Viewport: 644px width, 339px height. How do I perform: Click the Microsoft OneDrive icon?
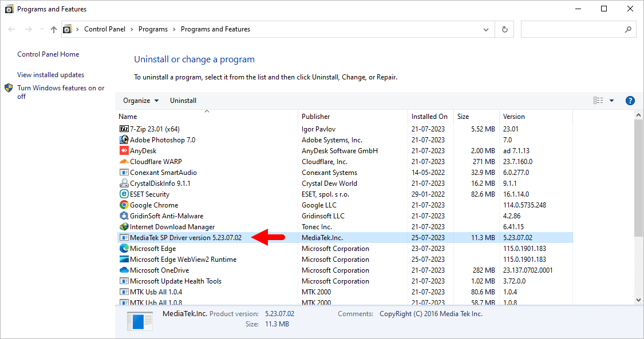[x=124, y=270]
